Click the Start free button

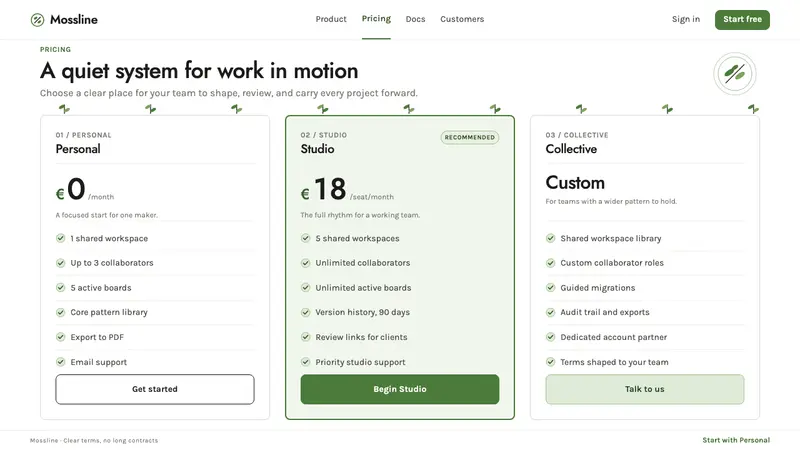pos(742,19)
